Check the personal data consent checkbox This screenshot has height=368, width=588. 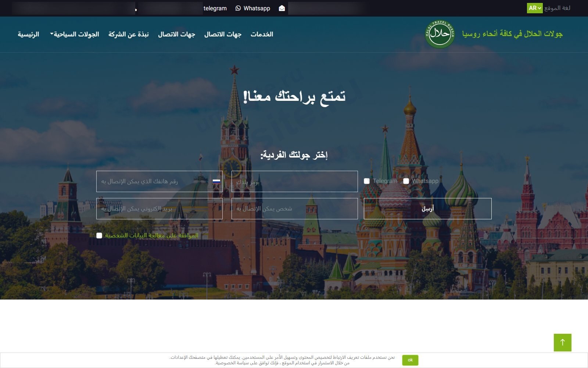coord(99,236)
